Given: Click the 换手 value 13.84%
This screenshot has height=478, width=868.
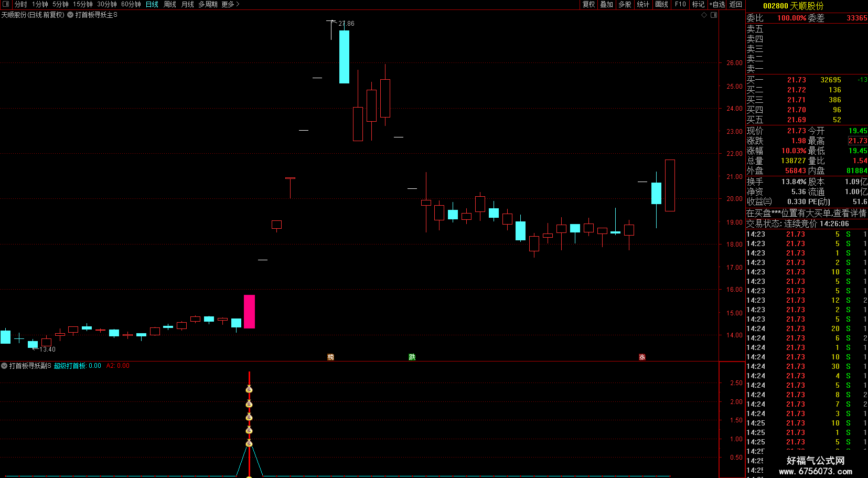Looking at the screenshot, I should coord(794,182).
